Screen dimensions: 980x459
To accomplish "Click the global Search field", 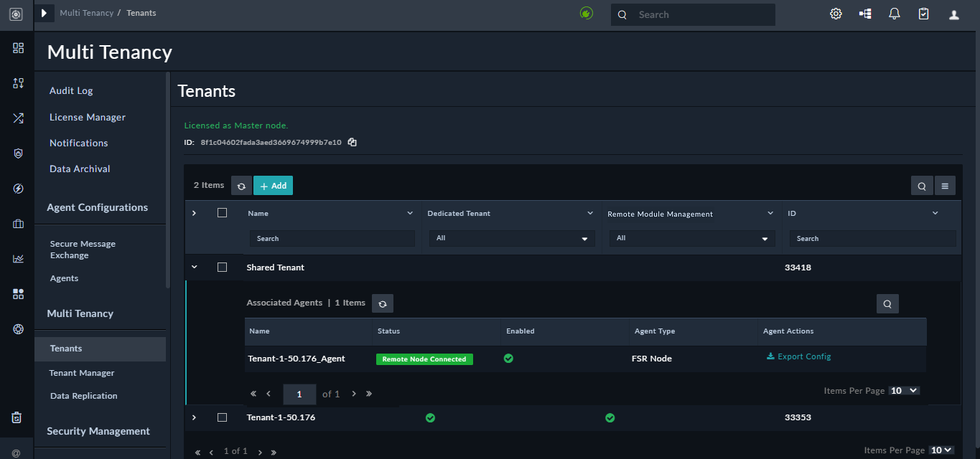I will point(693,14).
